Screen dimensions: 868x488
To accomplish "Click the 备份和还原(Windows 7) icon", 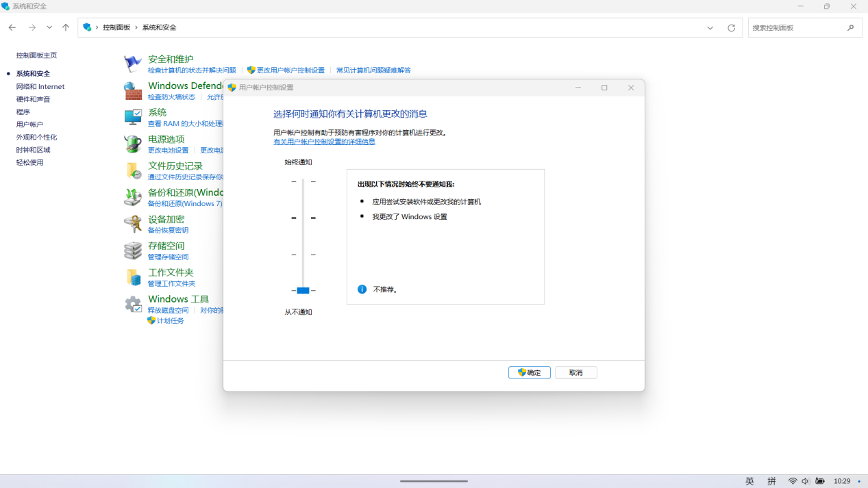I will [x=132, y=196].
